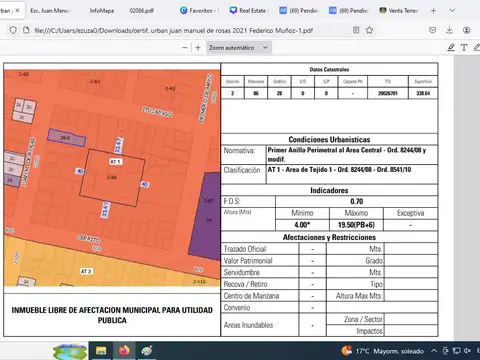Viewport: 480px width, 360px height.
Task: Click the 'Convenio' row label
Action: [237, 307]
